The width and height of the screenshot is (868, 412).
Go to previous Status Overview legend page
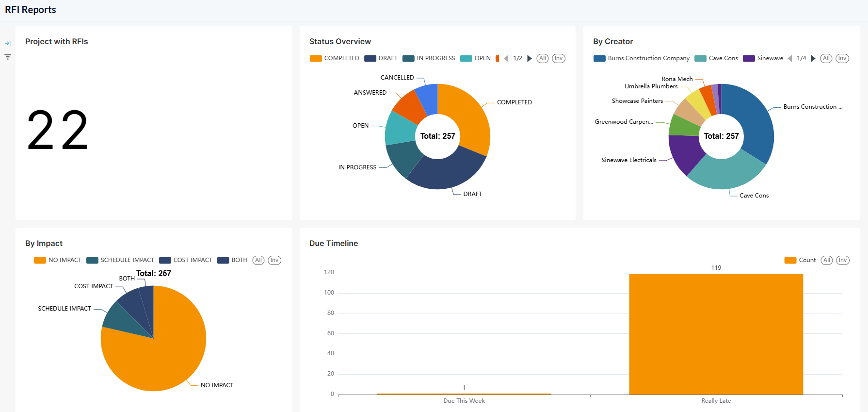pyautogui.click(x=506, y=58)
